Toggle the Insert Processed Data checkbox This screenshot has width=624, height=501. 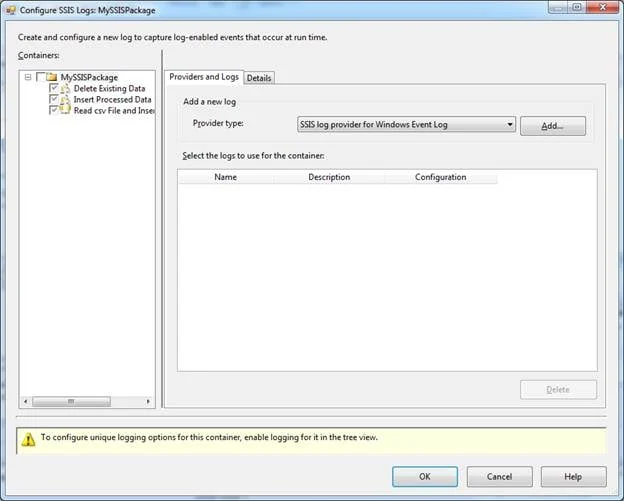click(x=53, y=99)
